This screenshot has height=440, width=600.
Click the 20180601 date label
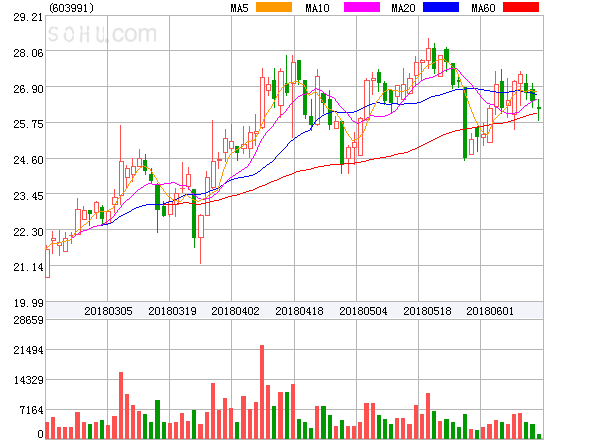pyautogui.click(x=490, y=311)
